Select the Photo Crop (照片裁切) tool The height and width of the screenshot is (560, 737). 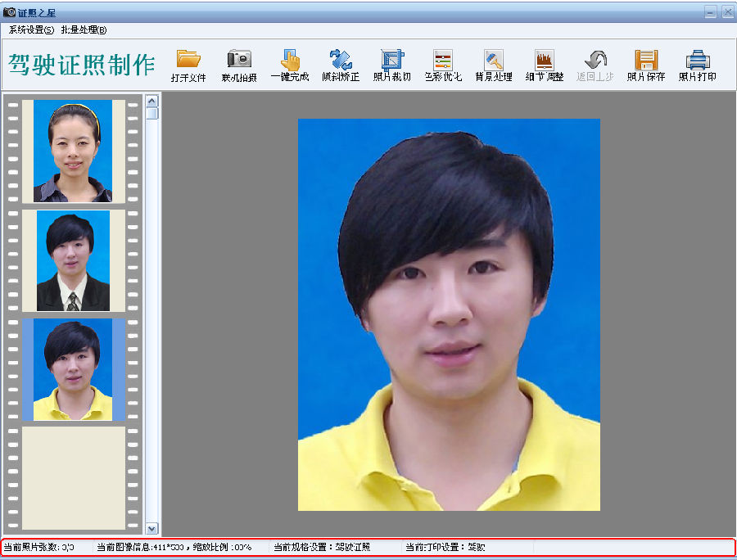(x=392, y=60)
